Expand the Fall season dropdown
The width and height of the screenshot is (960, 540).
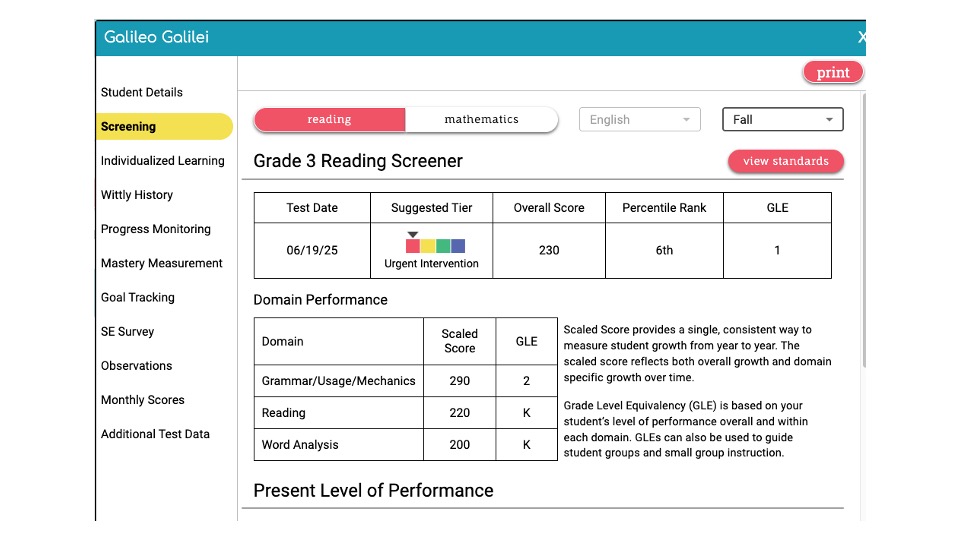pos(782,119)
